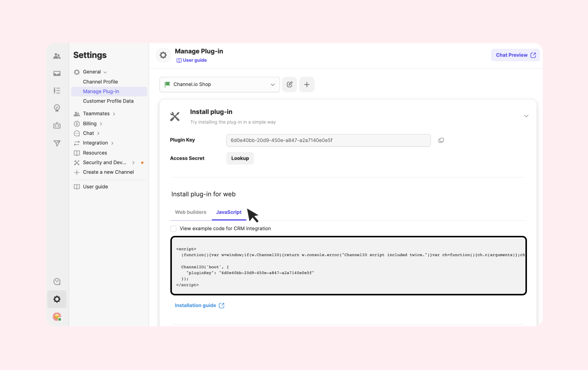588x370 pixels.
Task: Click the arrows icon next to Integration
Action: [77, 143]
